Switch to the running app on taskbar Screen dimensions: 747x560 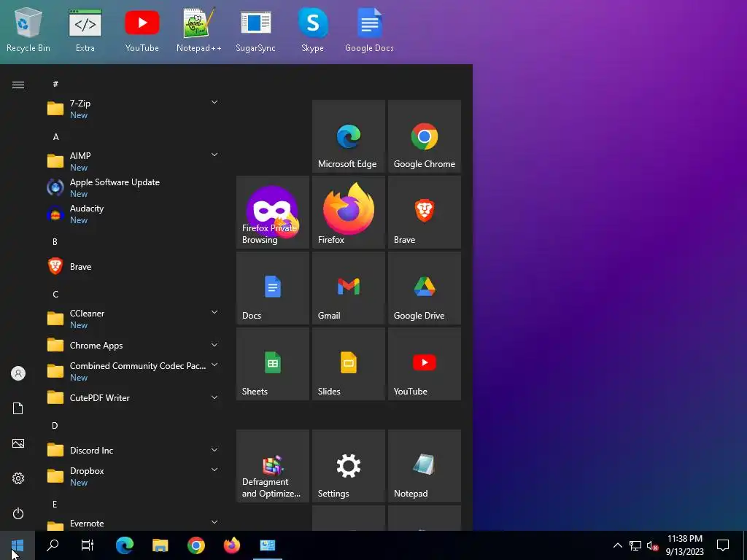[267, 545]
